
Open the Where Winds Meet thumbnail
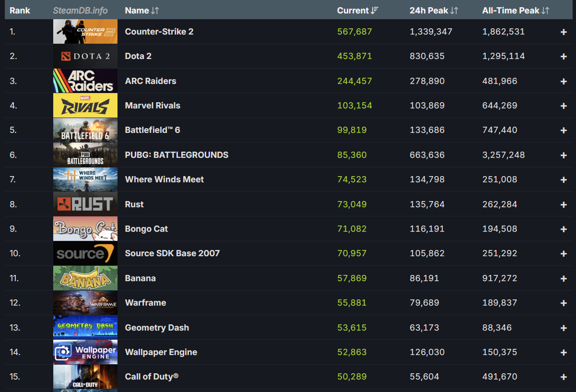(85, 179)
